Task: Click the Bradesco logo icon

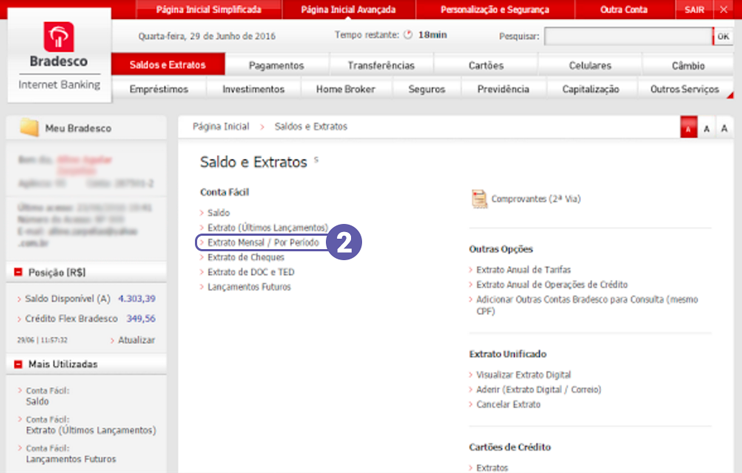Action: click(x=59, y=37)
